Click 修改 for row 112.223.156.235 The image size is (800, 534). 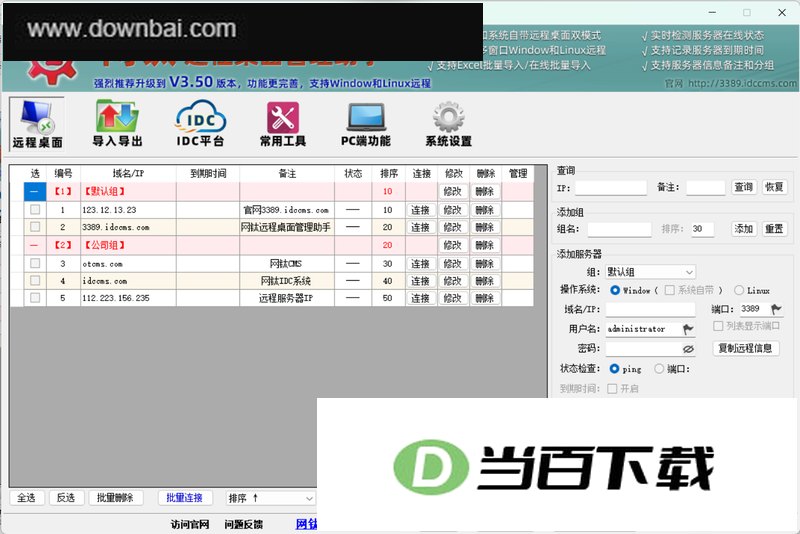point(453,298)
